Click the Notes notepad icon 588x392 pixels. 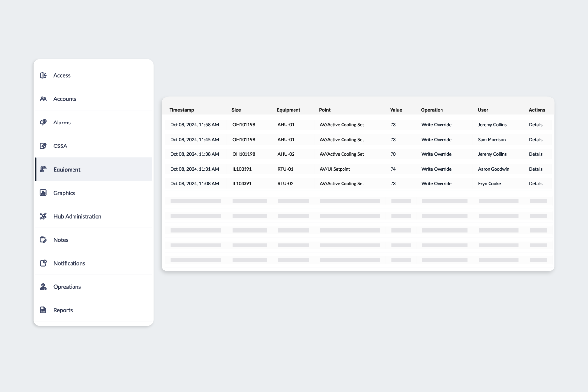click(x=43, y=240)
